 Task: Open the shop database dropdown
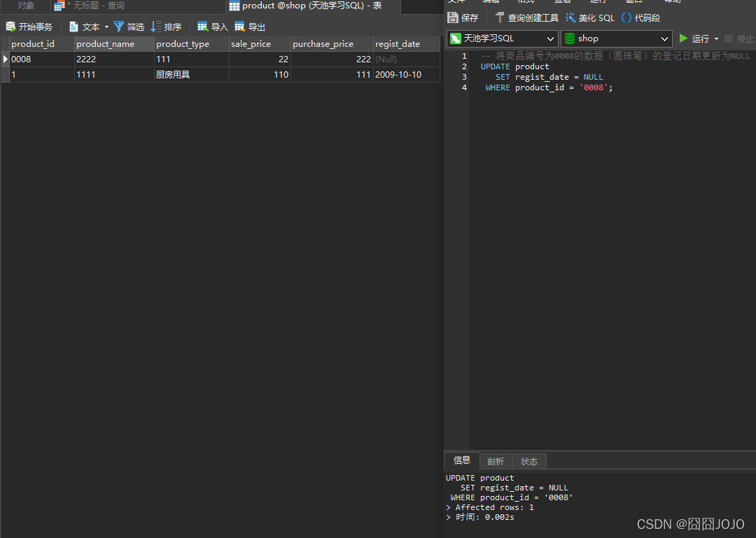click(617, 38)
